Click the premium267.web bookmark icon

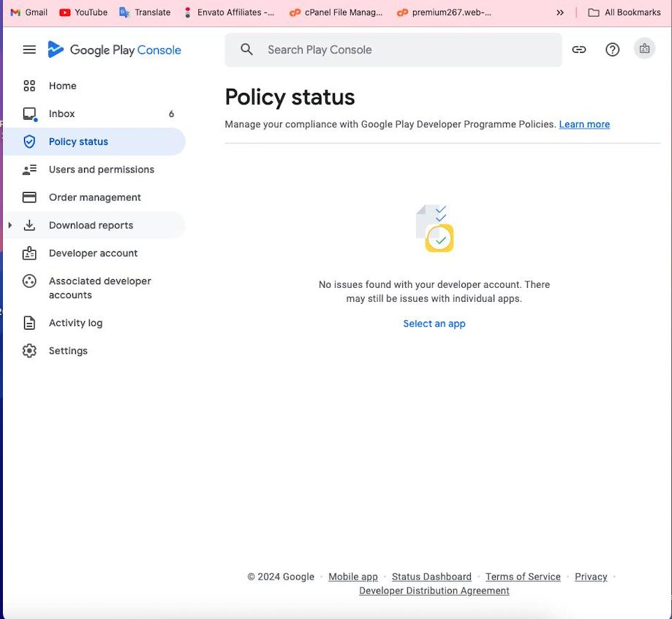pos(402,13)
